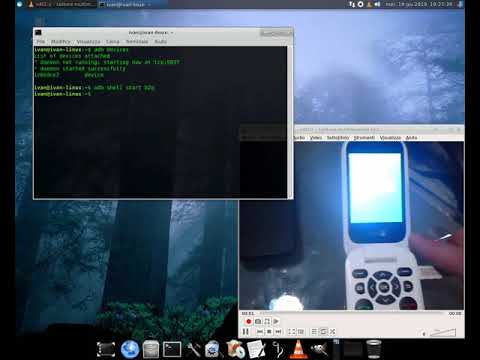
Task: Mute VLC using the speaker icon
Action: [424, 333]
